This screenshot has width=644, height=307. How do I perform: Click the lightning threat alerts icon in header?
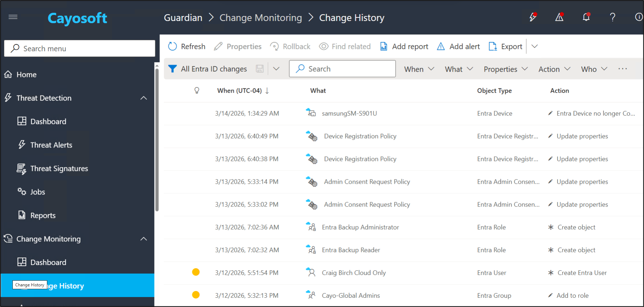click(x=533, y=17)
